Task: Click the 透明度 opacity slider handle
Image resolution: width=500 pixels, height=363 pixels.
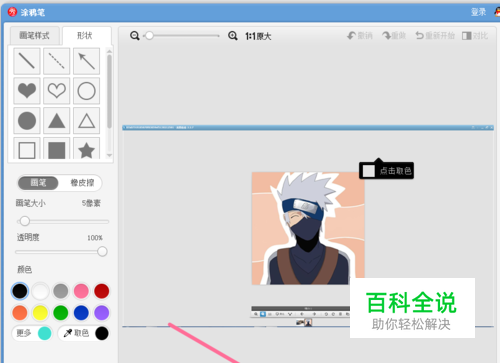Action: 102,251
